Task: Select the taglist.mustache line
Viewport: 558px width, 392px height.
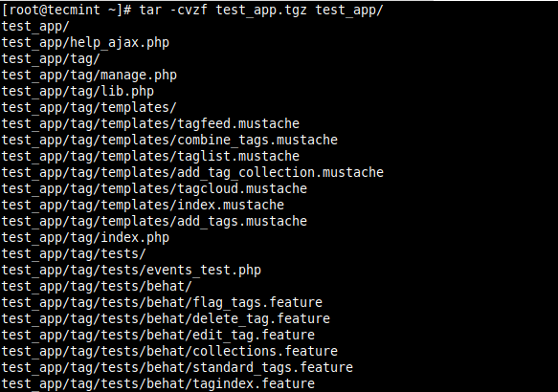Action: click(150, 157)
